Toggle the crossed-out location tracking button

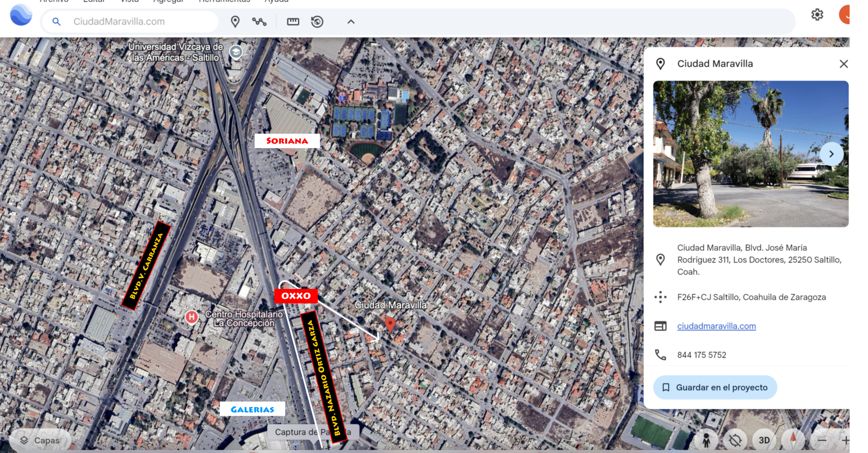(735, 440)
